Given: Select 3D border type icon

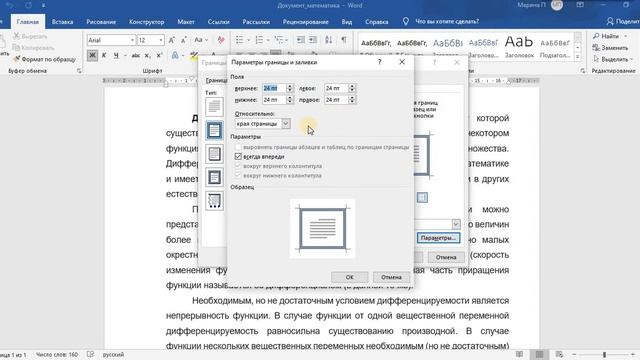Looking at the screenshot, I should pyautogui.click(x=214, y=177).
